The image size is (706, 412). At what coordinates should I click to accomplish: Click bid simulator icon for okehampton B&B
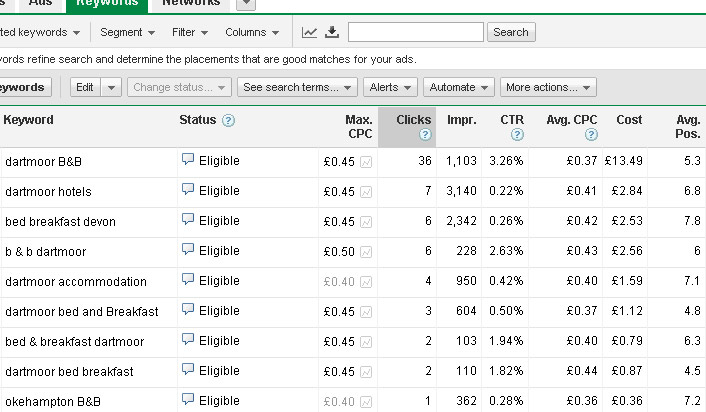[366, 402]
